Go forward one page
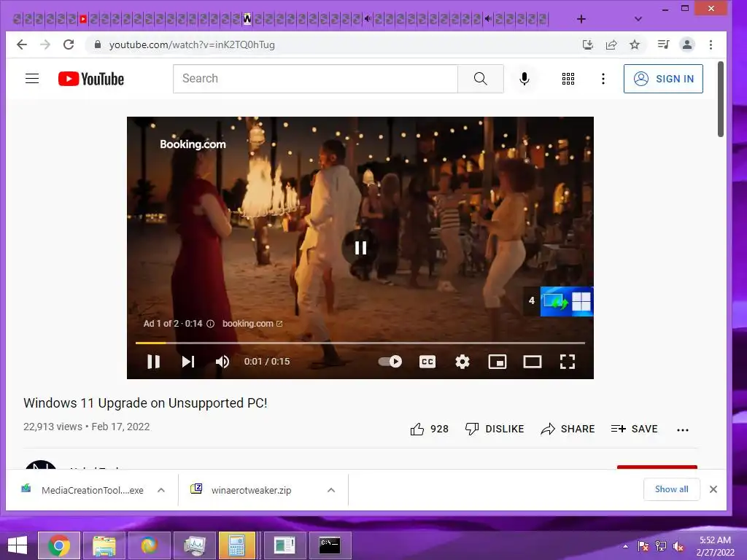This screenshot has height=560, width=747. coord(45,44)
